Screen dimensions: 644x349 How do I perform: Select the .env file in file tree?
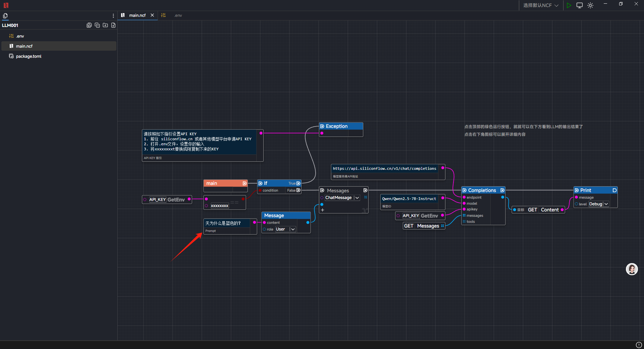click(20, 36)
